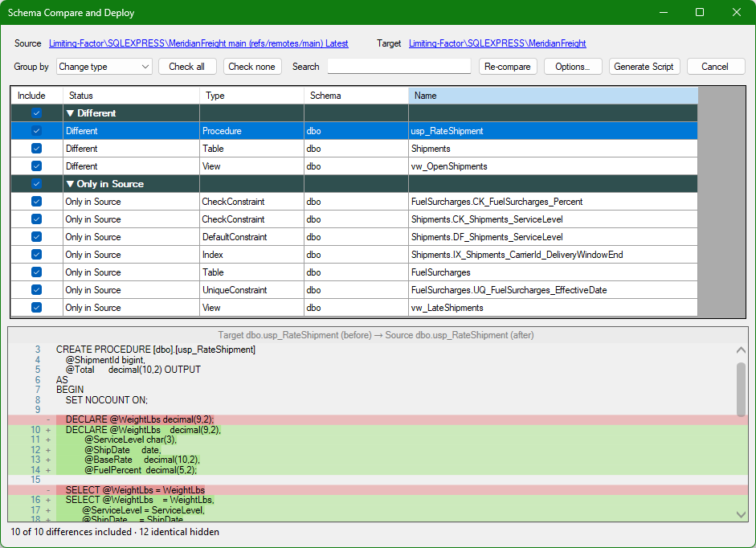Close the Schema Compare and Deploy window
756x548 pixels.
tap(737, 12)
